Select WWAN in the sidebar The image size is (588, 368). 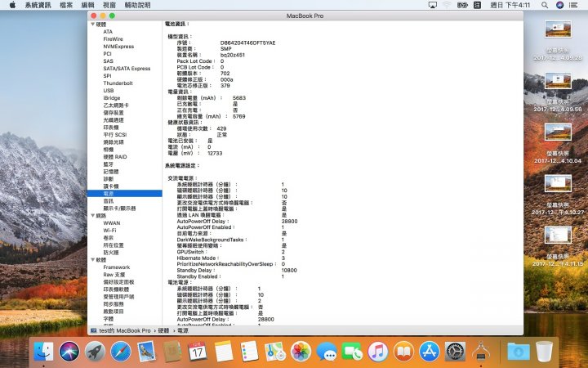pyautogui.click(x=112, y=223)
